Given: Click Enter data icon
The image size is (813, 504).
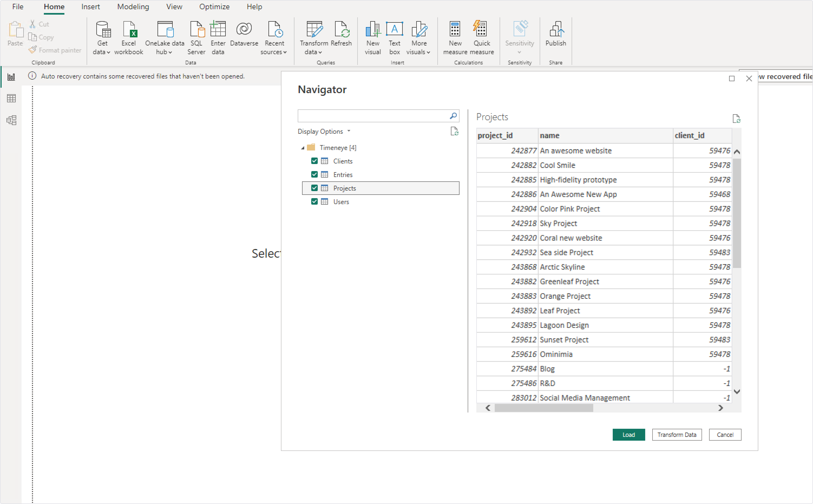Looking at the screenshot, I should (x=218, y=29).
